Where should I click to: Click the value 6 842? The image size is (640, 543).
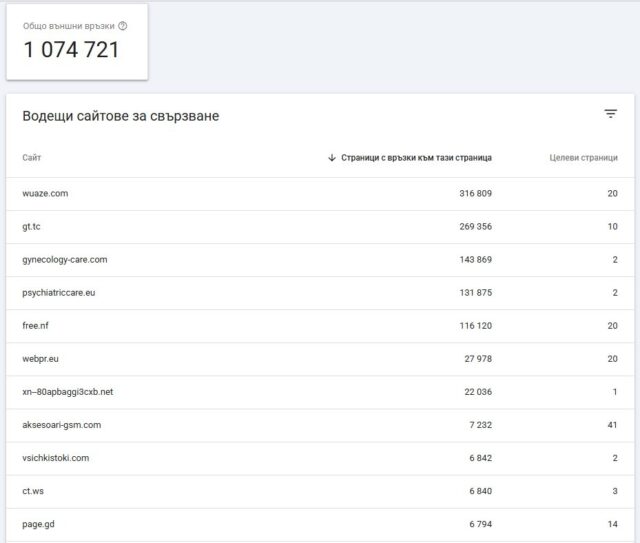click(x=480, y=458)
